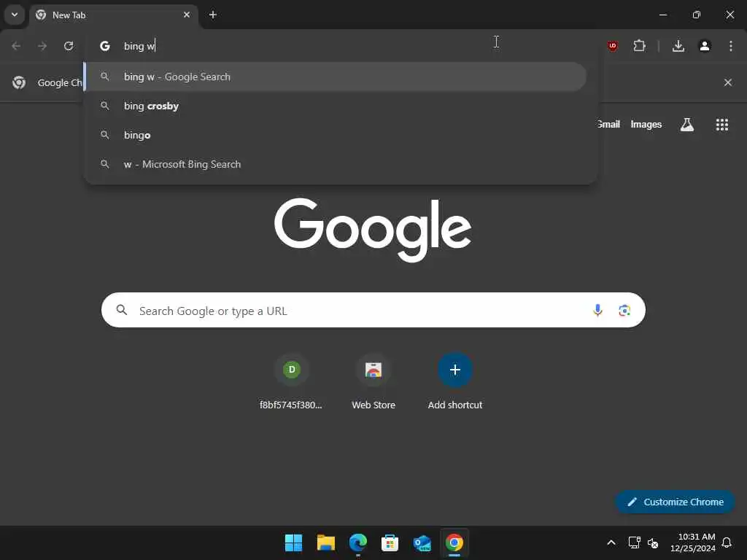Open Google Lens image search icon
Image resolution: width=747 pixels, height=560 pixels.
pos(624,311)
